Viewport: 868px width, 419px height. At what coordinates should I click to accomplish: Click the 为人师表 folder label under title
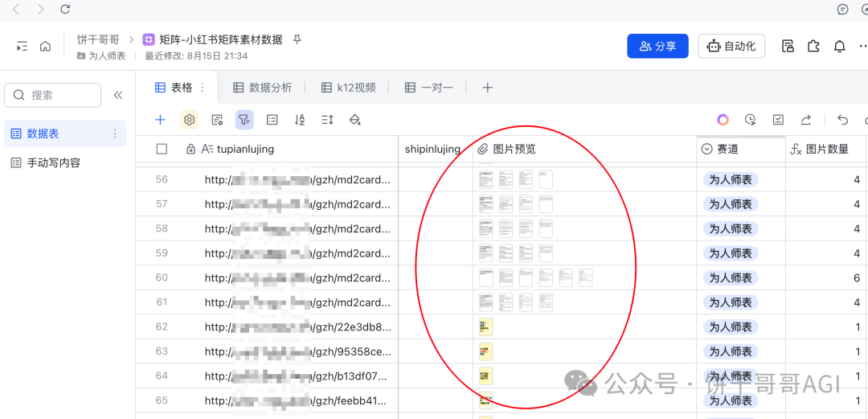point(107,56)
